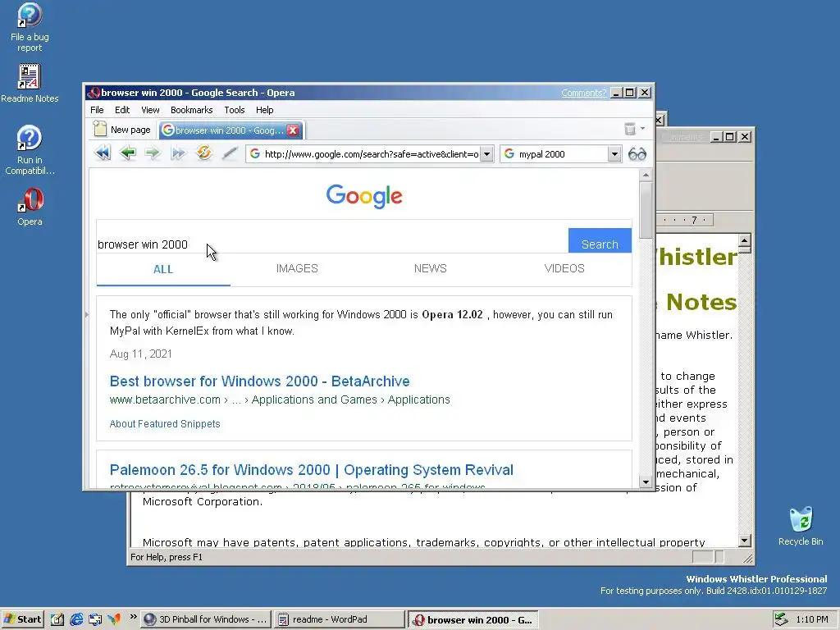840x630 pixels.
Task: Open the closed tabs trash icon
Action: click(x=630, y=129)
